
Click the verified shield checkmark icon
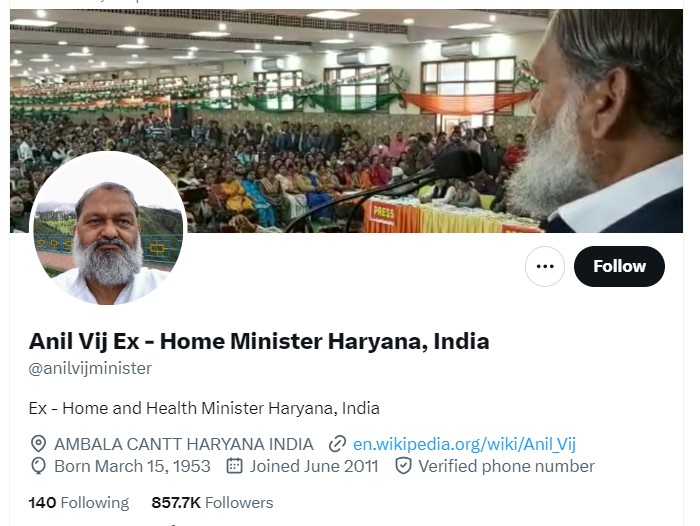403,466
